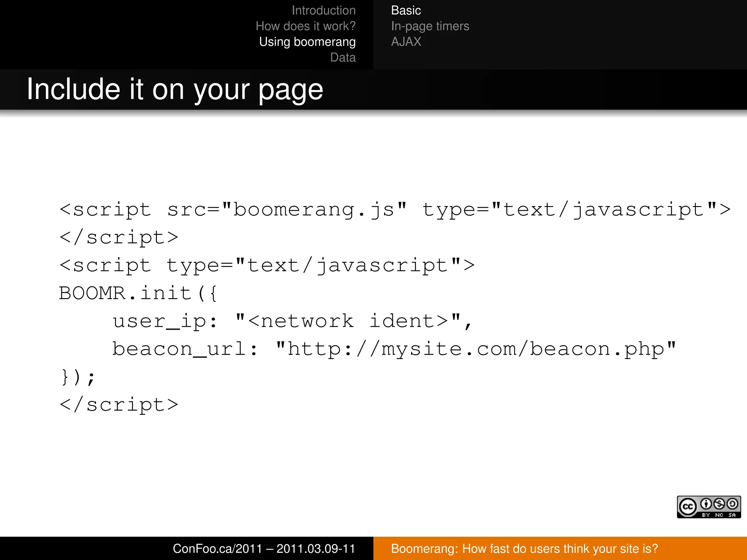This screenshot has height=560, width=747.
Task: Click the slide title 'Include it on your page'
Action: click(175, 90)
